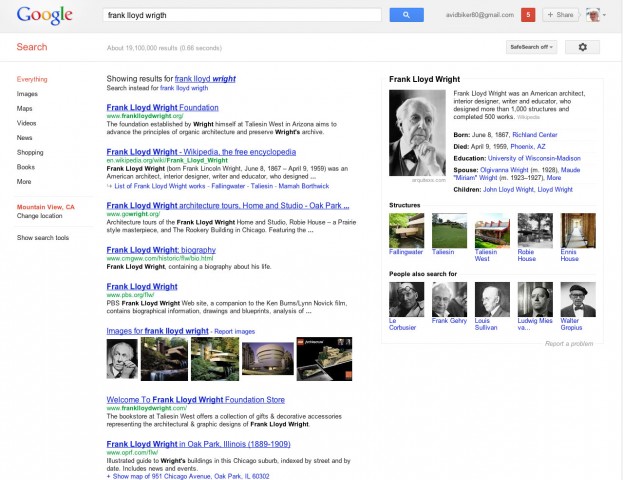Click the Share button
Viewport: 623px width, 480px height.
tap(560, 15)
